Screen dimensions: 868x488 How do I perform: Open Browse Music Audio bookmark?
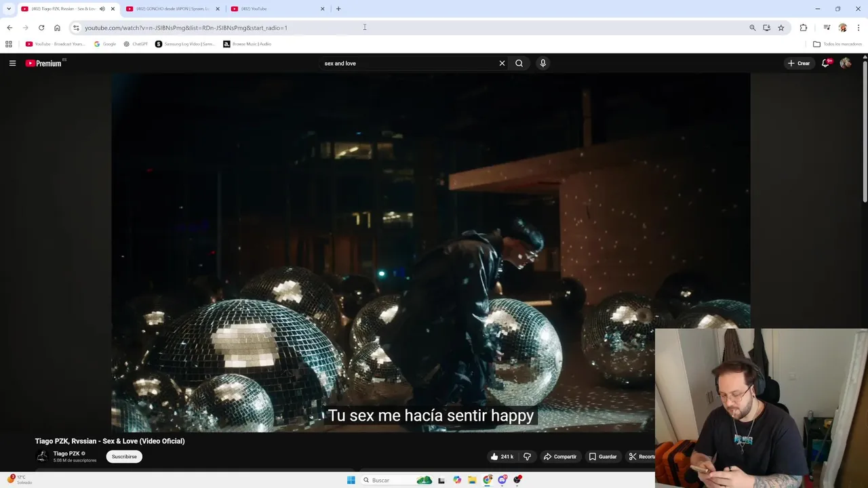tap(248, 44)
